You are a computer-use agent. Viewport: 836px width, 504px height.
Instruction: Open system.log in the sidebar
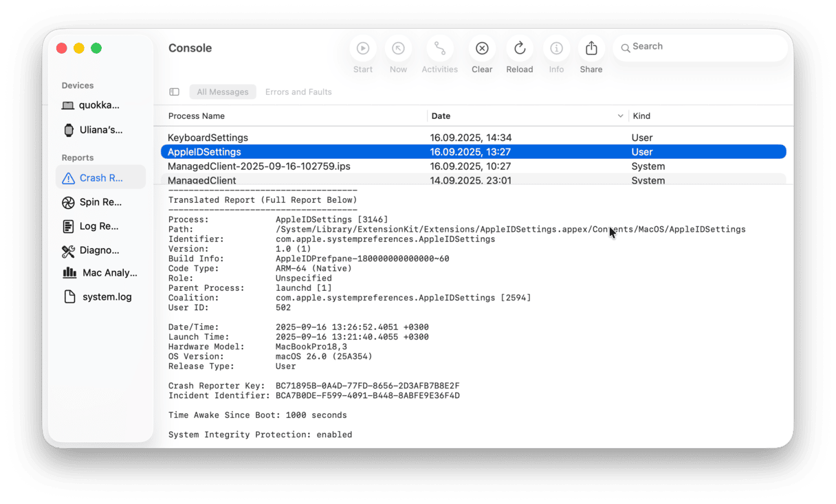100,297
